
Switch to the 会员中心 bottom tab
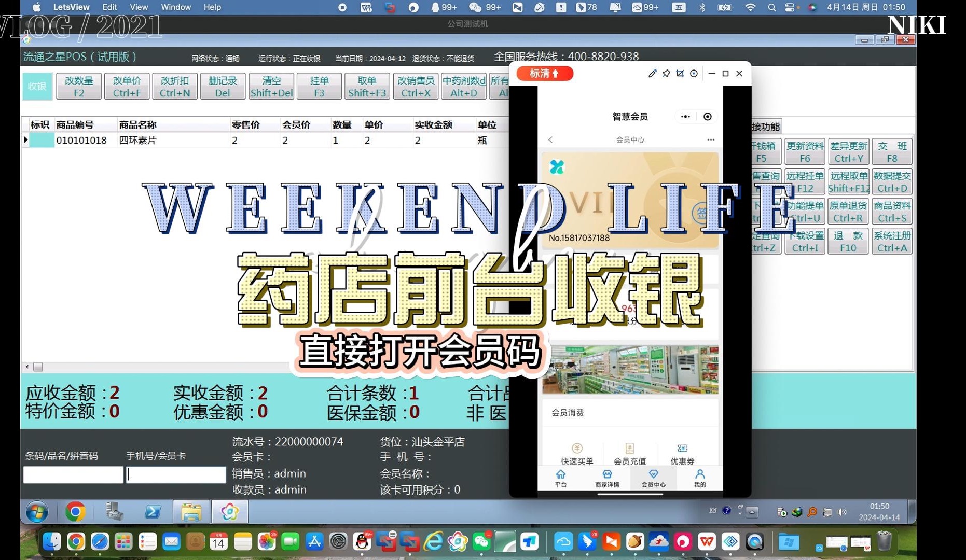pyautogui.click(x=653, y=478)
